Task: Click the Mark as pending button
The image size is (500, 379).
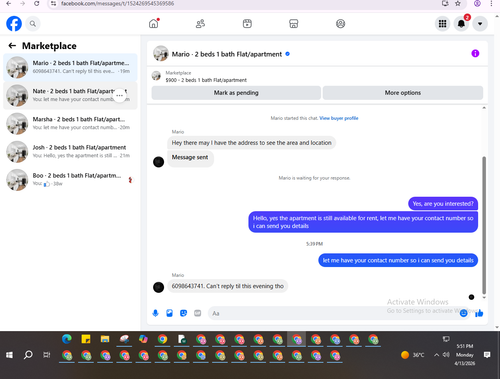Action: [x=236, y=93]
